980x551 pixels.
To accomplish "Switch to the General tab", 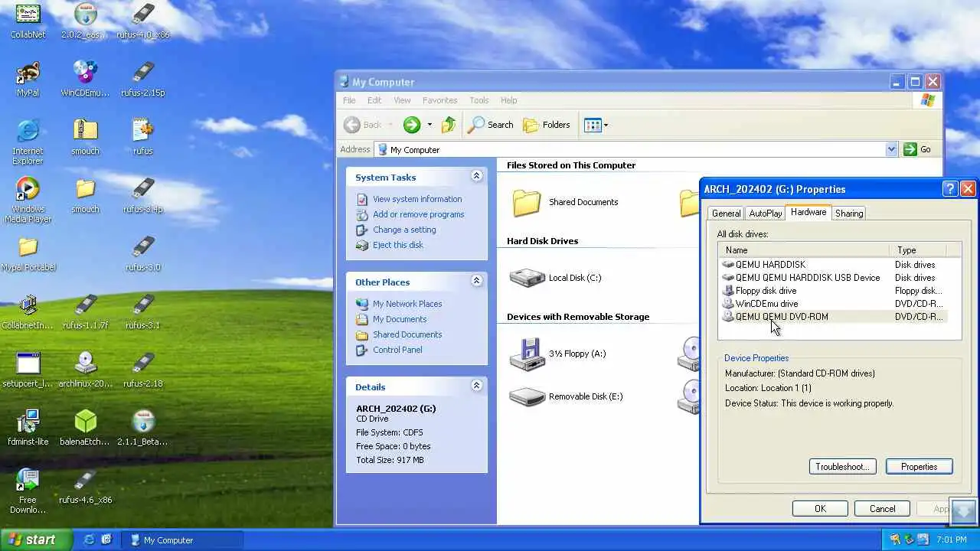I will click(726, 214).
